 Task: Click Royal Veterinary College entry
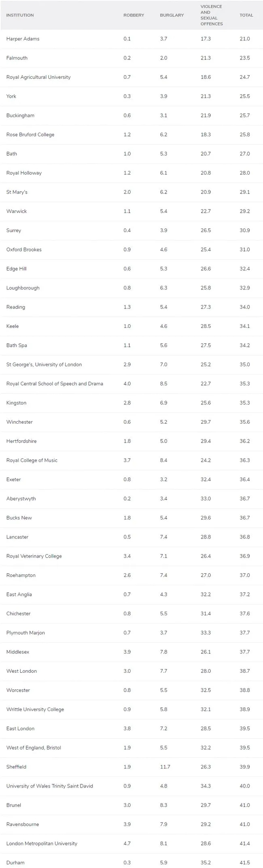(x=34, y=556)
